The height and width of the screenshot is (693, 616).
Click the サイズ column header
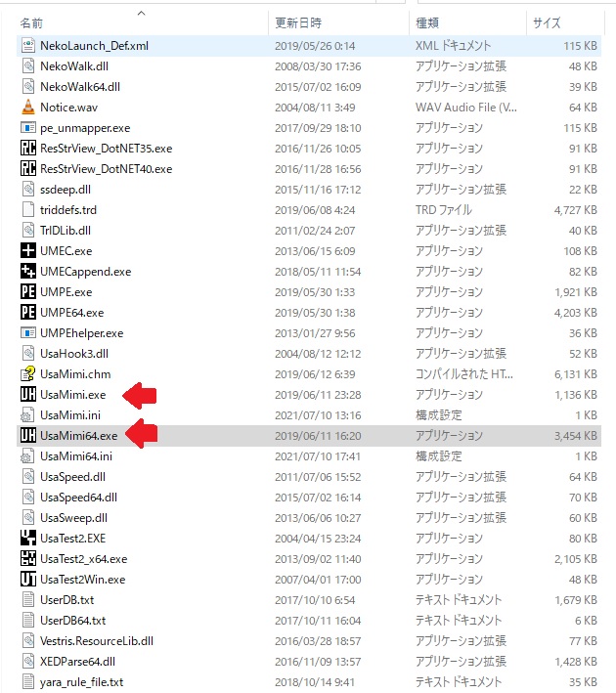click(x=546, y=22)
